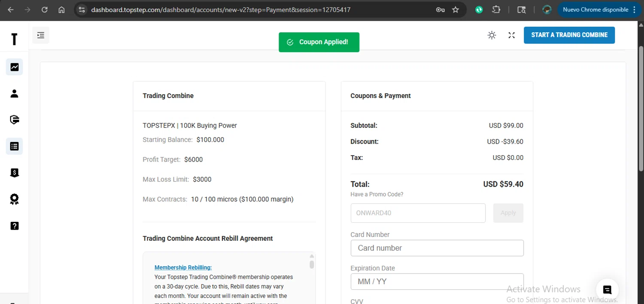
Task: Click START A TRADING COMBINE button
Action: pos(569,35)
